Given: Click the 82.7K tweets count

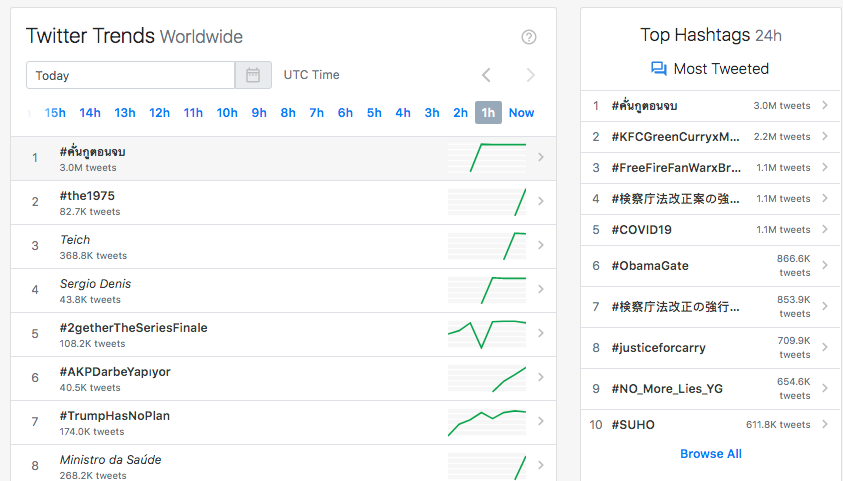Looking at the screenshot, I should [x=90, y=212].
